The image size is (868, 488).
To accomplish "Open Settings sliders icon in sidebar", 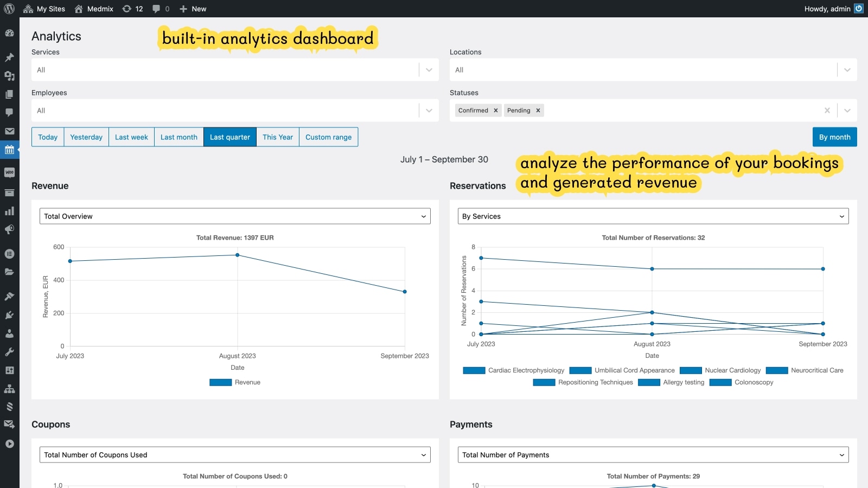I will [9, 370].
